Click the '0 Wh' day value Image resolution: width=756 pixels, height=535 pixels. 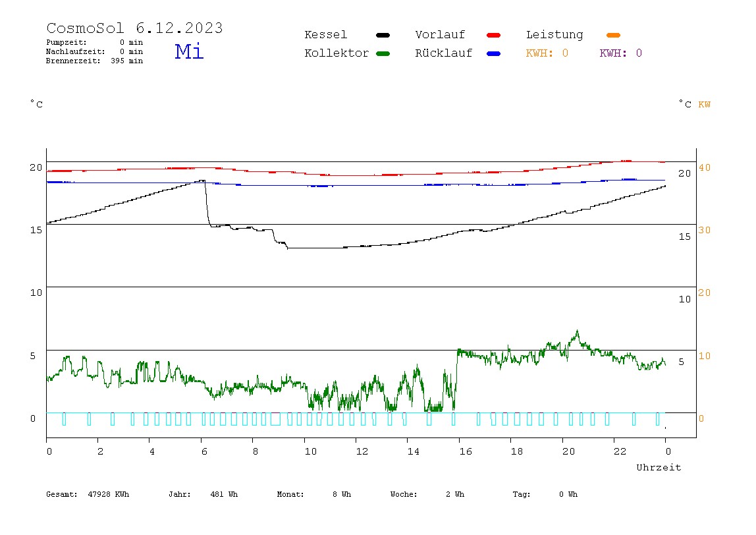[568, 494]
